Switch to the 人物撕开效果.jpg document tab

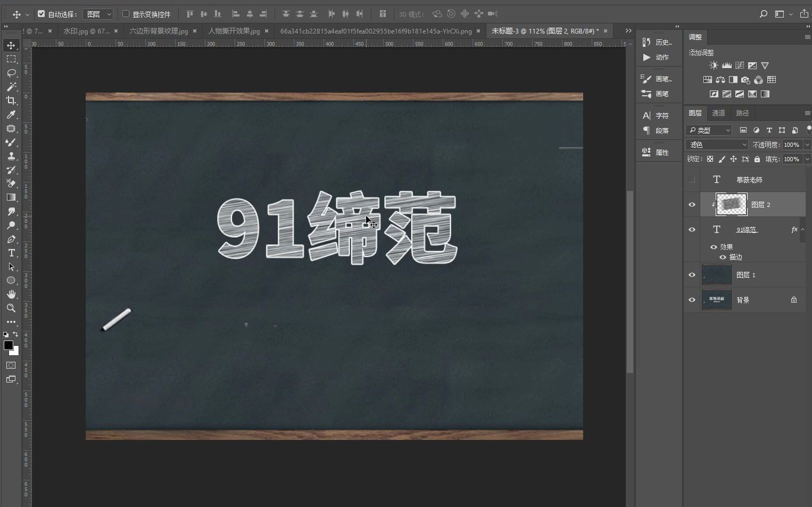(x=234, y=31)
